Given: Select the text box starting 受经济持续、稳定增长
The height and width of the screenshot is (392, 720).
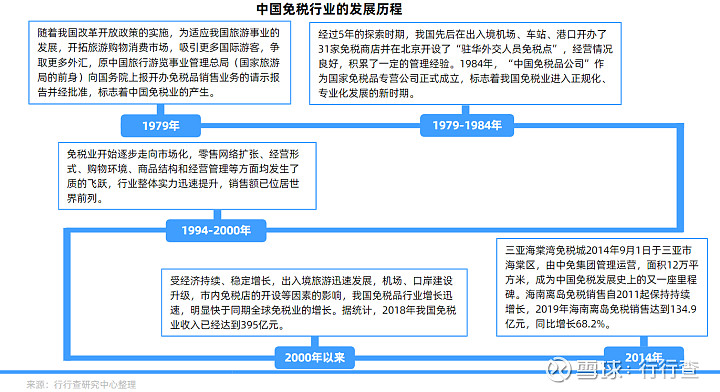Looking at the screenshot, I should [x=315, y=302].
